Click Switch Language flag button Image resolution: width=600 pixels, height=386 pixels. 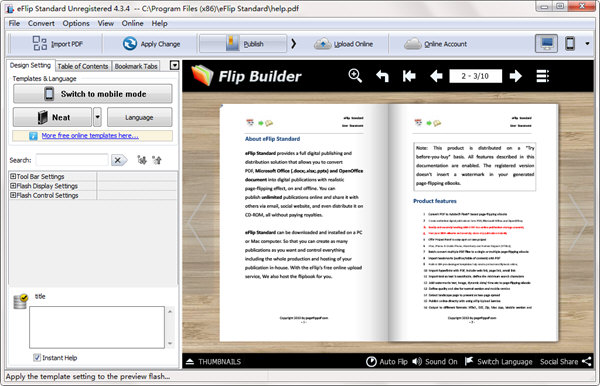tap(498, 362)
